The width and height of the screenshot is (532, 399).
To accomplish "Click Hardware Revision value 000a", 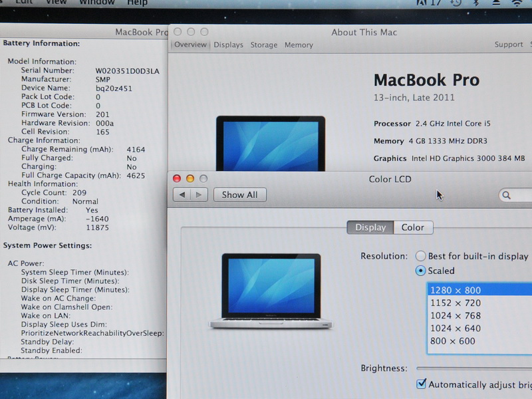I will click(x=104, y=123).
